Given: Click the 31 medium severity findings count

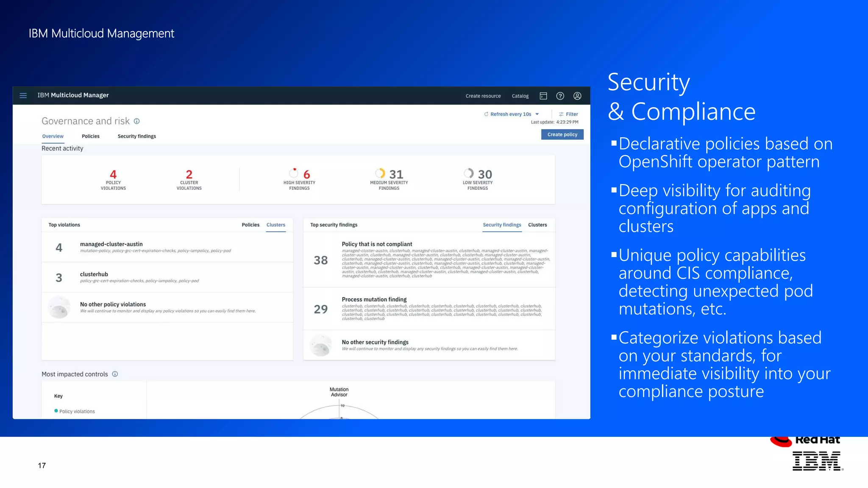Looking at the screenshot, I should pyautogui.click(x=396, y=174).
